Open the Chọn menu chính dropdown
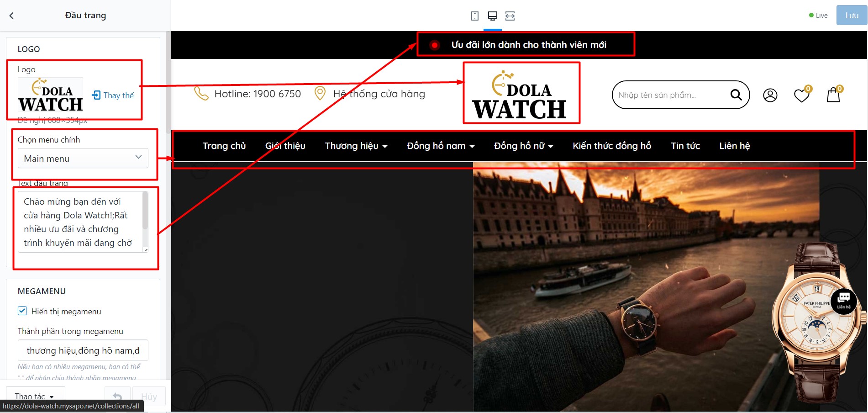 click(x=83, y=158)
